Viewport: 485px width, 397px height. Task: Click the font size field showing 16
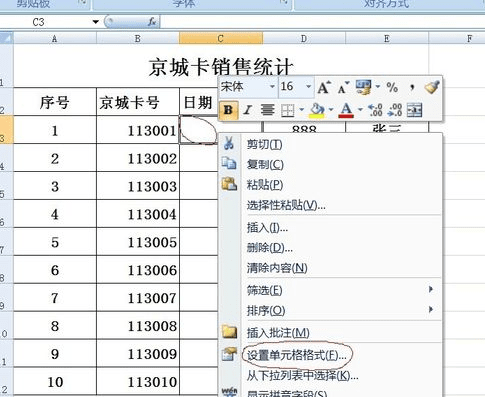[x=291, y=87]
